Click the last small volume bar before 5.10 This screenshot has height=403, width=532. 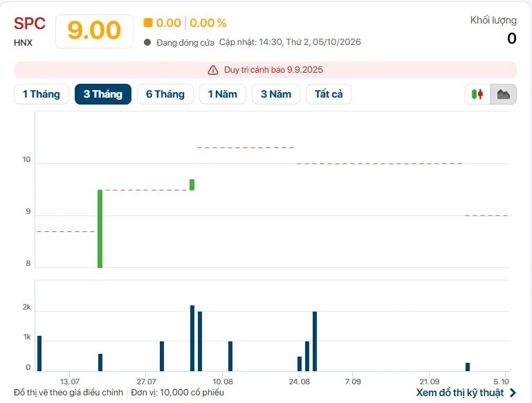click(468, 367)
